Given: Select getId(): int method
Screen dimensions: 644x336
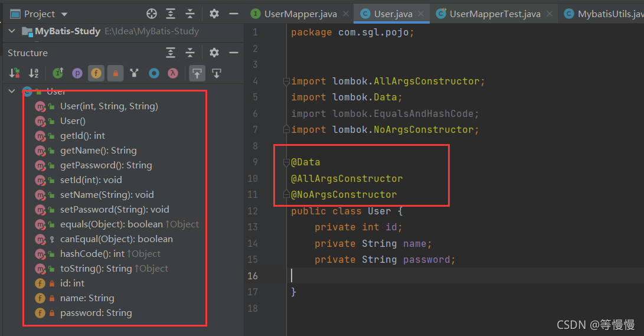Looking at the screenshot, I should point(83,136).
